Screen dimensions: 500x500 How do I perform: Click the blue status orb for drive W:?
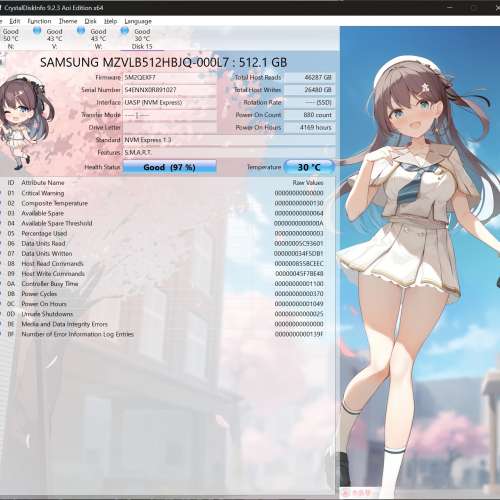pyautogui.click(x=81, y=31)
